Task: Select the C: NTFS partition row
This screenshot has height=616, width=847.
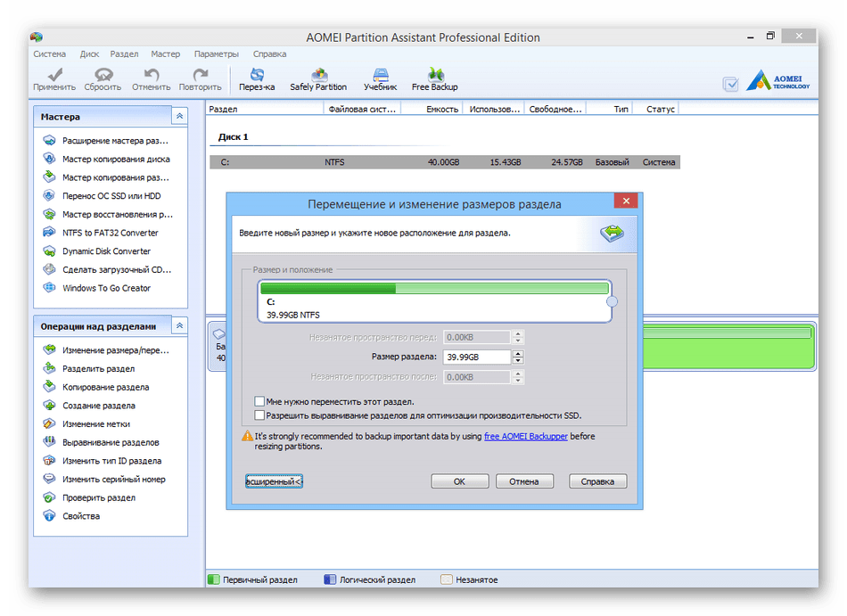Action: pyautogui.click(x=445, y=162)
